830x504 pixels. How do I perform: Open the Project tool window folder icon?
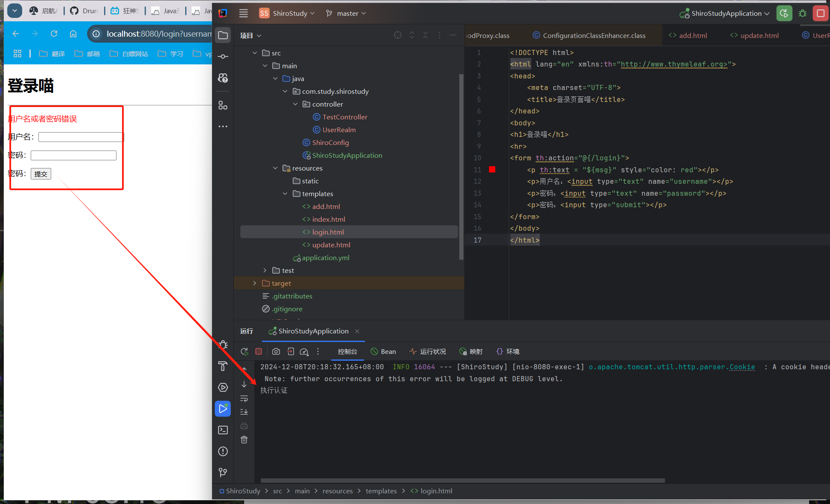[223, 35]
